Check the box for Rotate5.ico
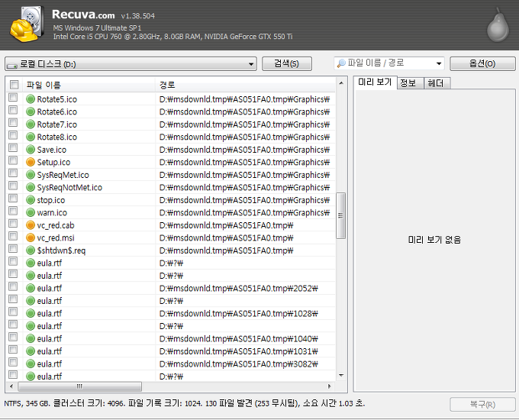Viewport: 519px width, 420px height. (x=13, y=98)
